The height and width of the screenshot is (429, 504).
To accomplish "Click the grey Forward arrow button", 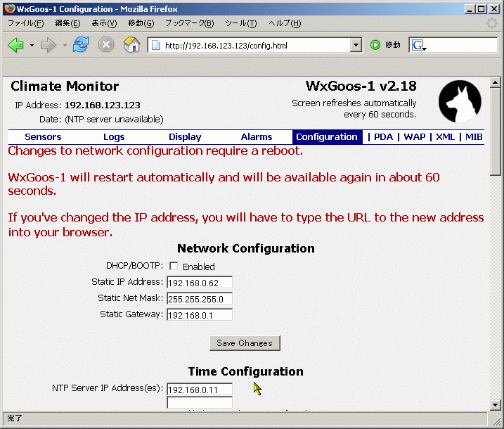I will pos(49,45).
